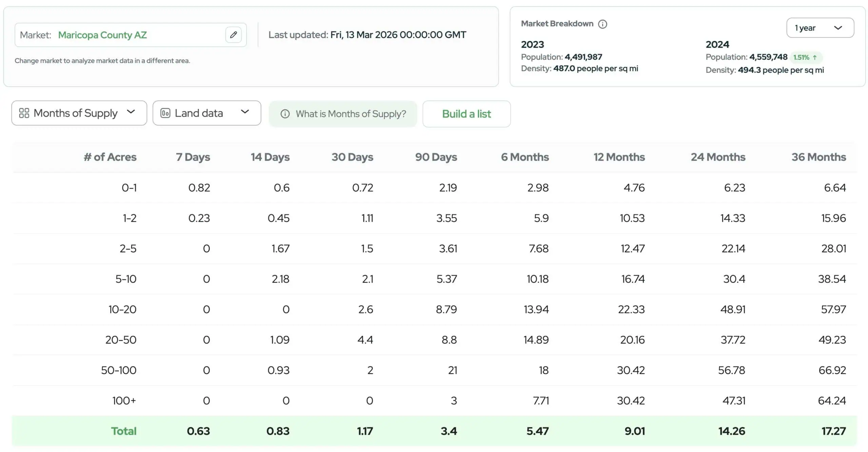Open the Months of Supply metric dropdown
The height and width of the screenshot is (452, 868).
(79, 113)
